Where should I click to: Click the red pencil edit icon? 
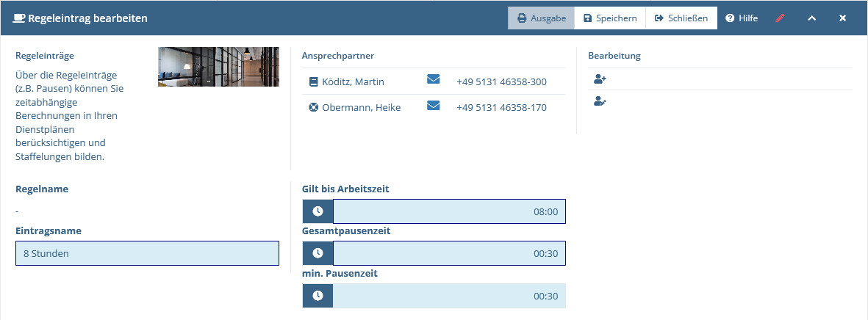click(780, 18)
